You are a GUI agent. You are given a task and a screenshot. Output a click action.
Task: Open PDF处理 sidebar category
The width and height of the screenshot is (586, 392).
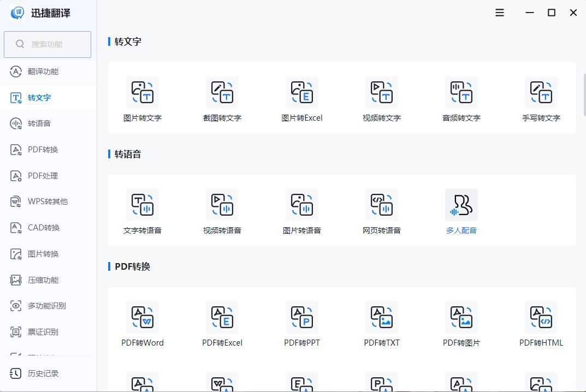click(48, 176)
